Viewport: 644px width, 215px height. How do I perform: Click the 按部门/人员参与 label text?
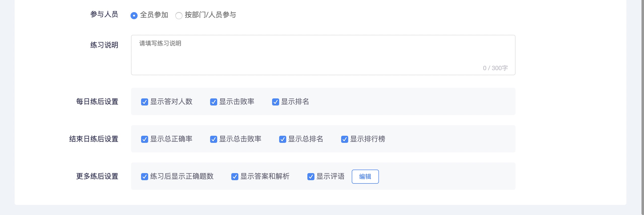pyautogui.click(x=210, y=15)
